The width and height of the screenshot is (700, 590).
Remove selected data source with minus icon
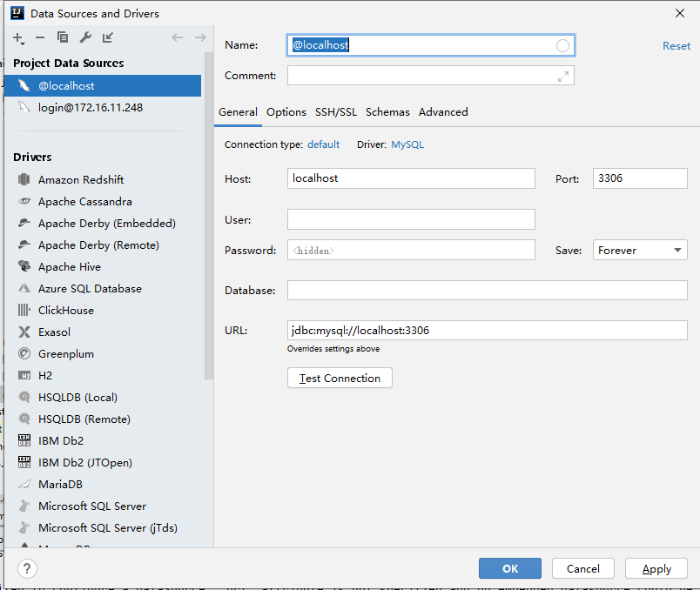(x=40, y=37)
